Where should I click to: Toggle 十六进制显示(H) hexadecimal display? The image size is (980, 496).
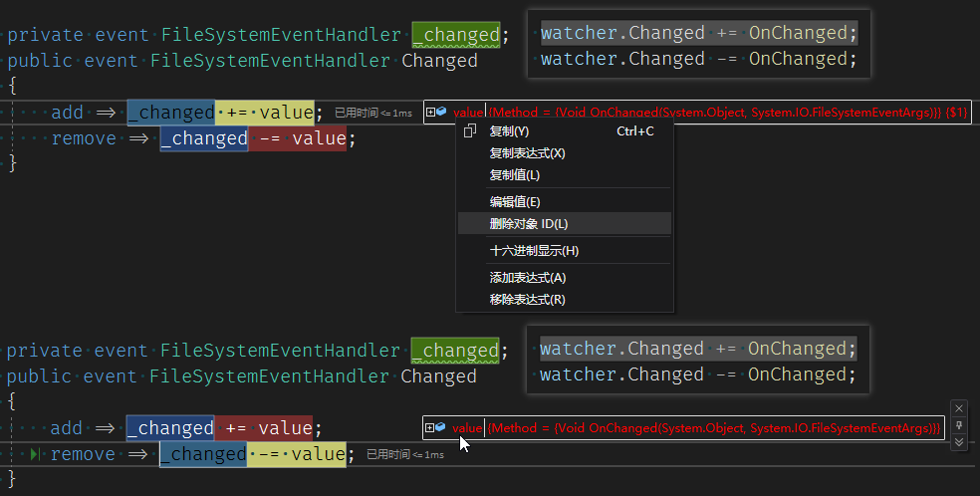click(x=534, y=251)
